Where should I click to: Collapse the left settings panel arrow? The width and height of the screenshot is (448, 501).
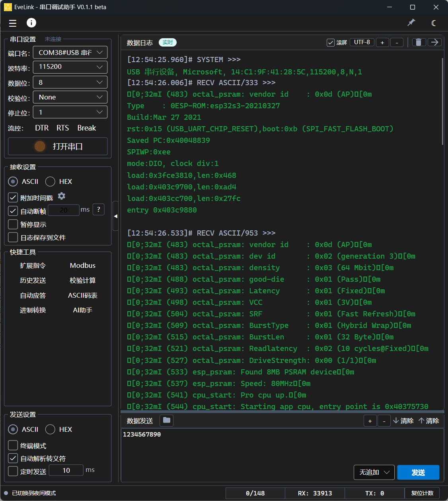point(115,216)
